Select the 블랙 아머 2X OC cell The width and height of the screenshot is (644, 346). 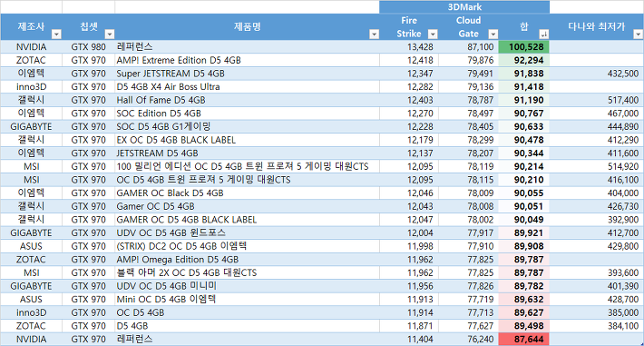click(x=248, y=272)
